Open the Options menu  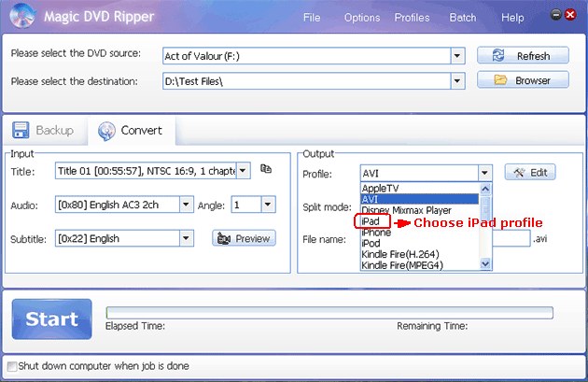[362, 18]
